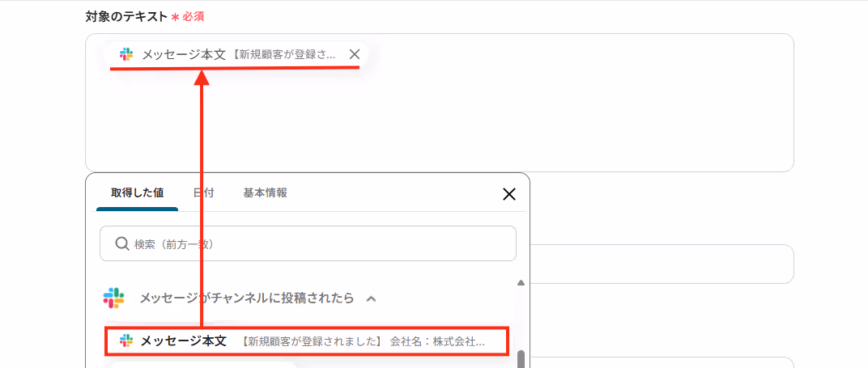868x368 pixels.
Task: Remove the メッセージ本文 chip with its X
Action: (x=355, y=54)
